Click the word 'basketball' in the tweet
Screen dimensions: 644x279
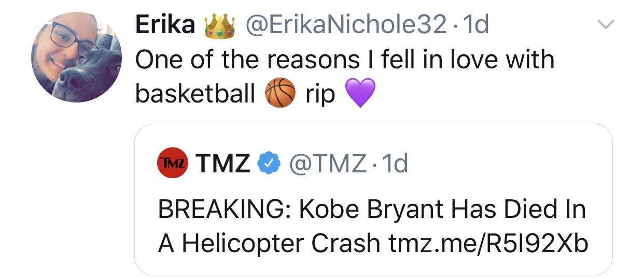click(x=195, y=94)
